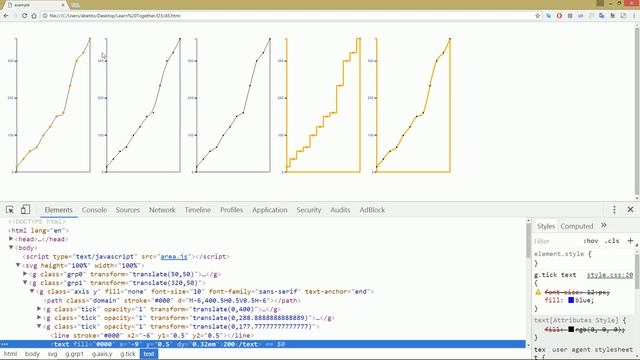Go to the browser home page
This screenshot has width=640, height=360.
tap(34, 16)
